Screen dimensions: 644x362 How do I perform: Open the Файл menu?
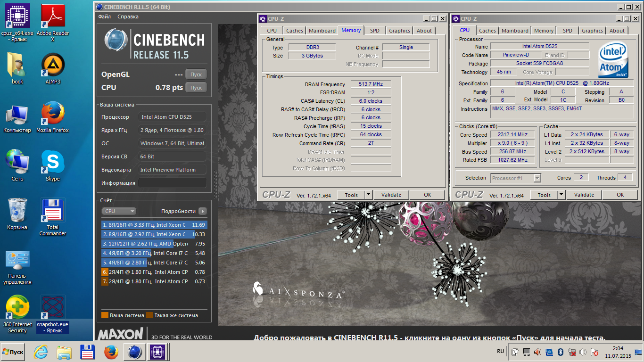pos(105,16)
